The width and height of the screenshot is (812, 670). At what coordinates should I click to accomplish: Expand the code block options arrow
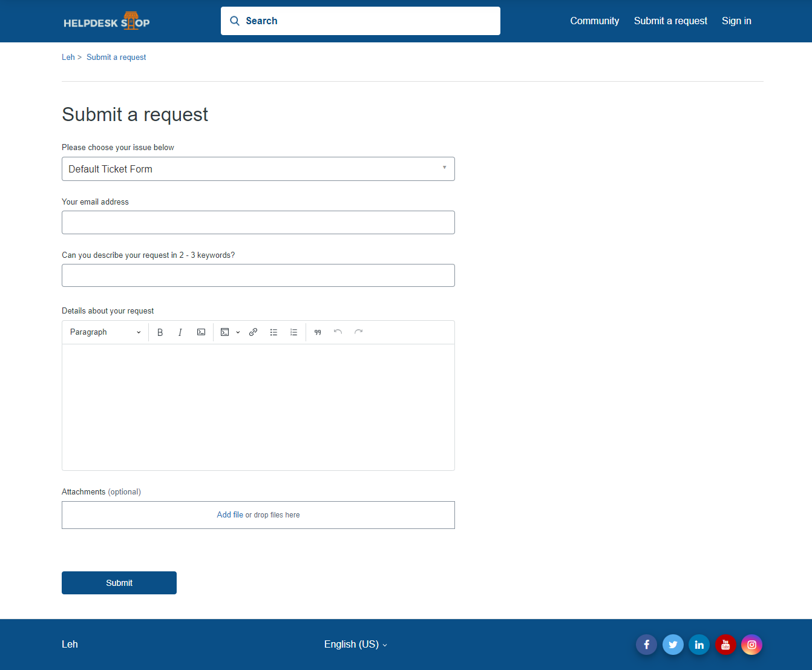coord(238,332)
